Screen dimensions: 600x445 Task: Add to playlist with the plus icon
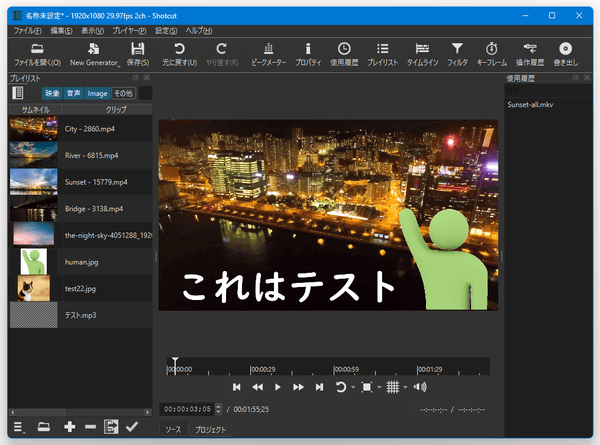click(x=69, y=427)
